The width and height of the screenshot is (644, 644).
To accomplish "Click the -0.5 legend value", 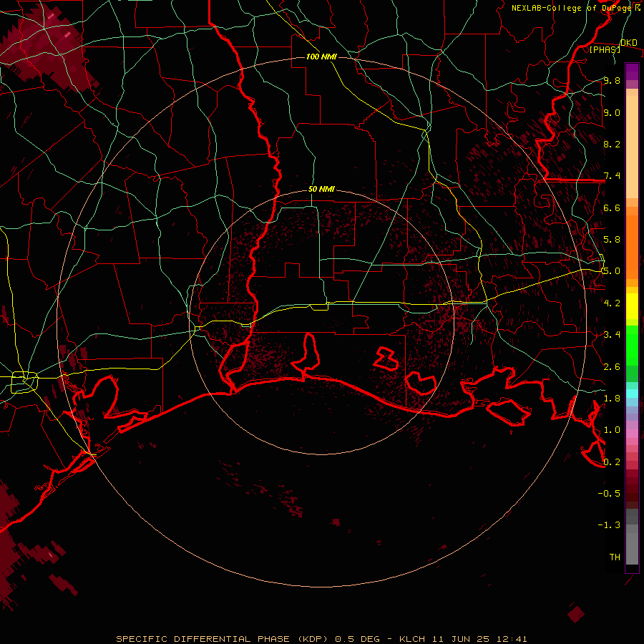I will 609,493.
